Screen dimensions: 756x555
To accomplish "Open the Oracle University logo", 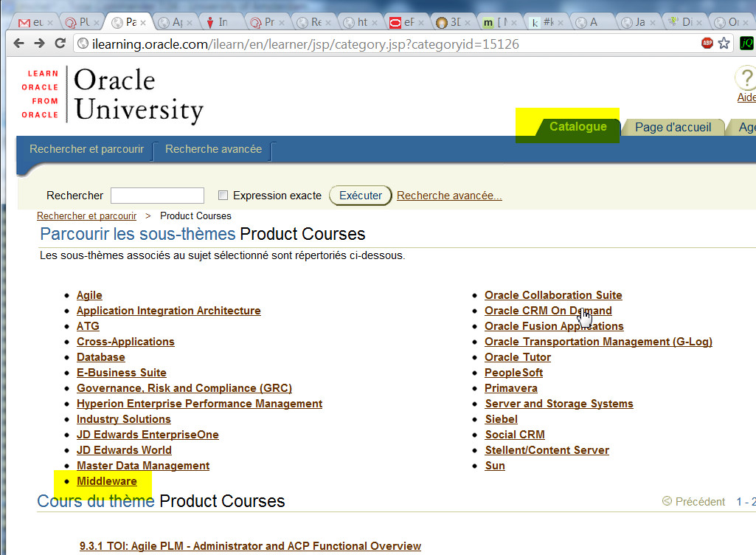I will pos(112,94).
